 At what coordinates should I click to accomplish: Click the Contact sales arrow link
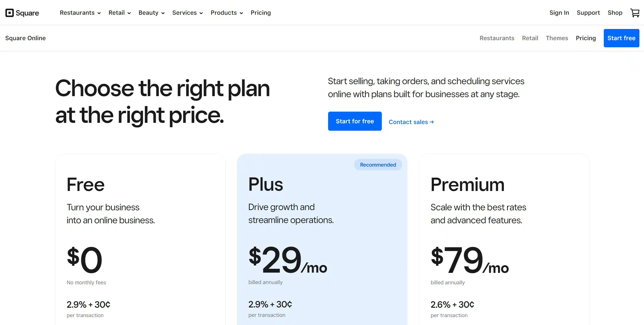click(411, 122)
